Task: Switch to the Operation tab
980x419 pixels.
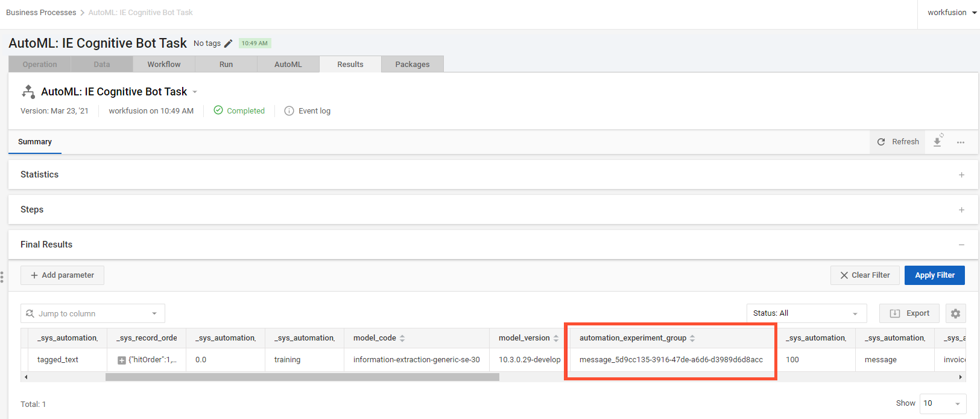Action: click(x=40, y=64)
